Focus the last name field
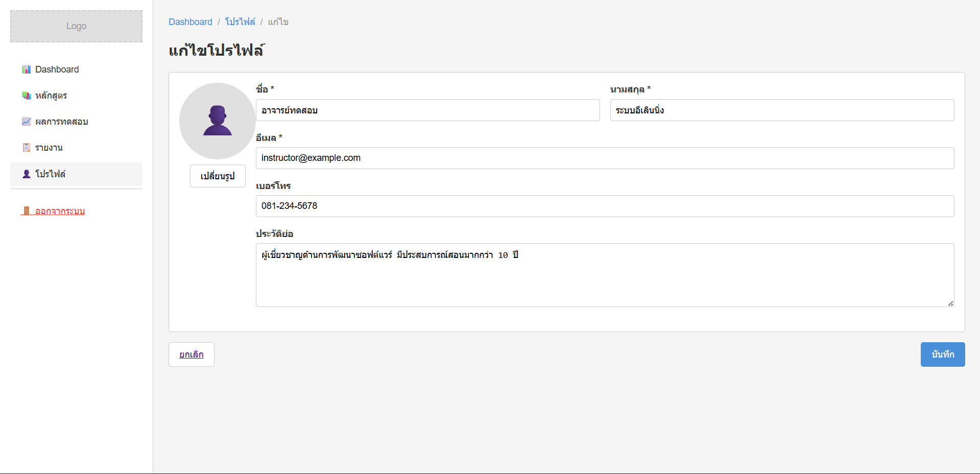The image size is (980, 474). [x=782, y=110]
